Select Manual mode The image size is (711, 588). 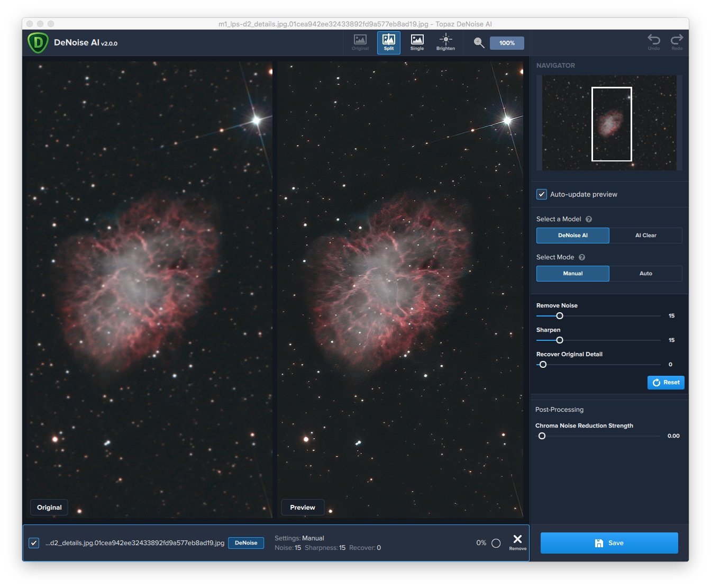(x=573, y=274)
